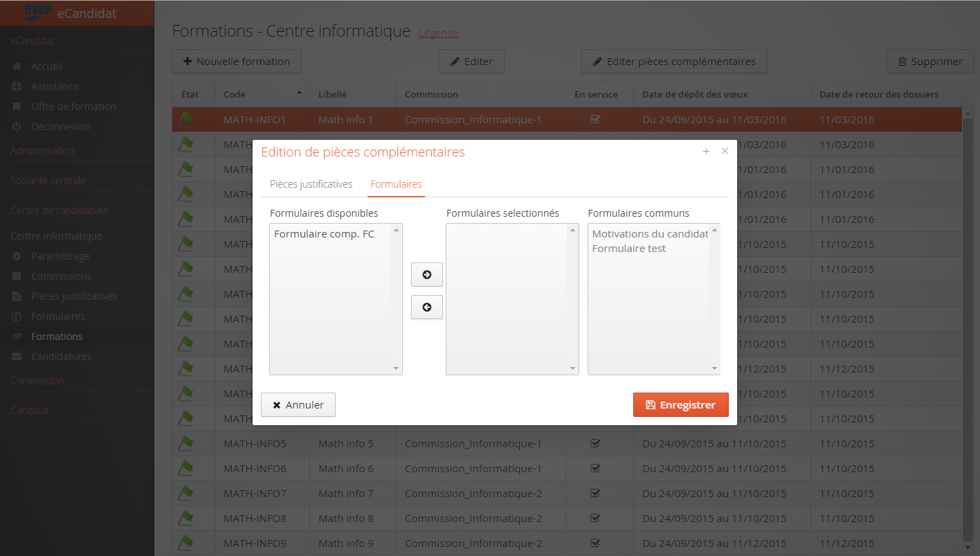Click the left arrow to remove form
The width and height of the screenshot is (980, 556).
(426, 307)
